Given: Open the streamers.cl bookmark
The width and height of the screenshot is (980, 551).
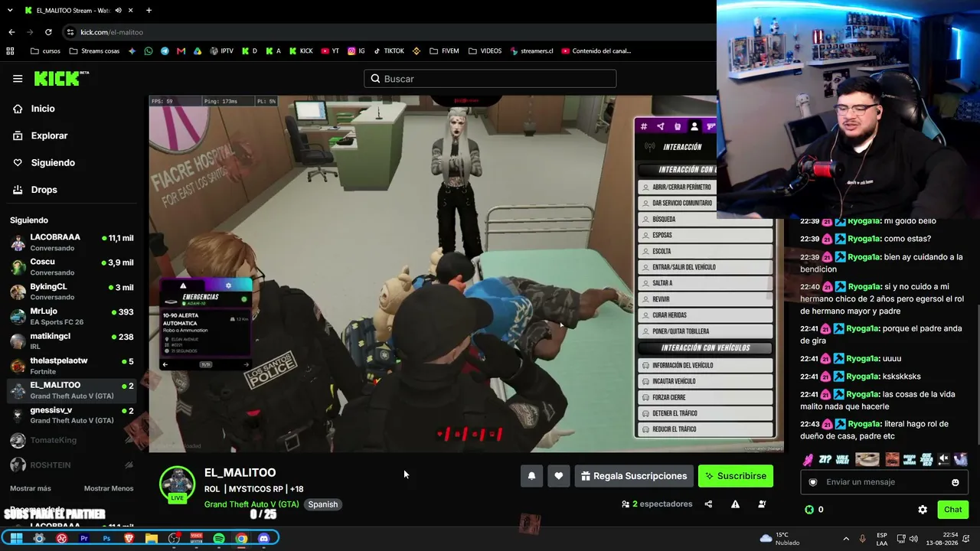Looking at the screenshot, I should [531, 51].
